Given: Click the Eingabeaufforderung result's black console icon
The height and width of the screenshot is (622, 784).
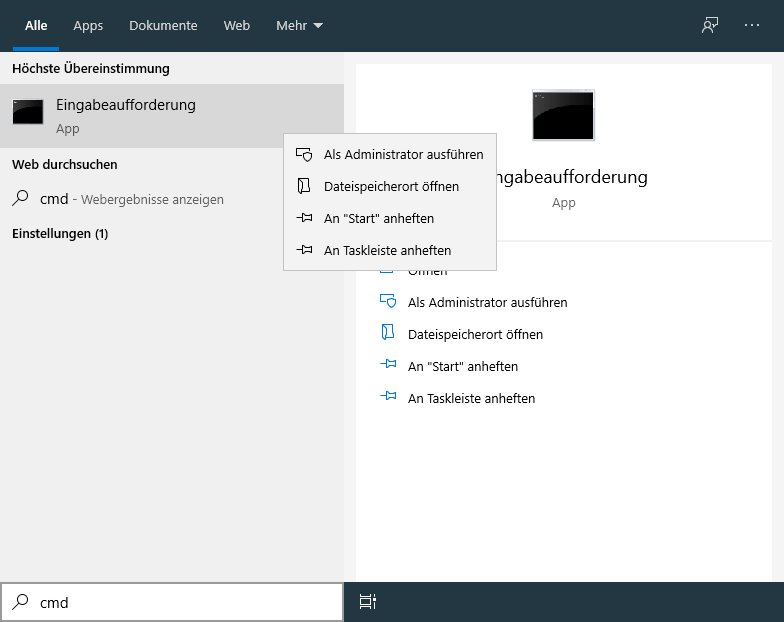Looking at the screenshot, I should 28,112.
